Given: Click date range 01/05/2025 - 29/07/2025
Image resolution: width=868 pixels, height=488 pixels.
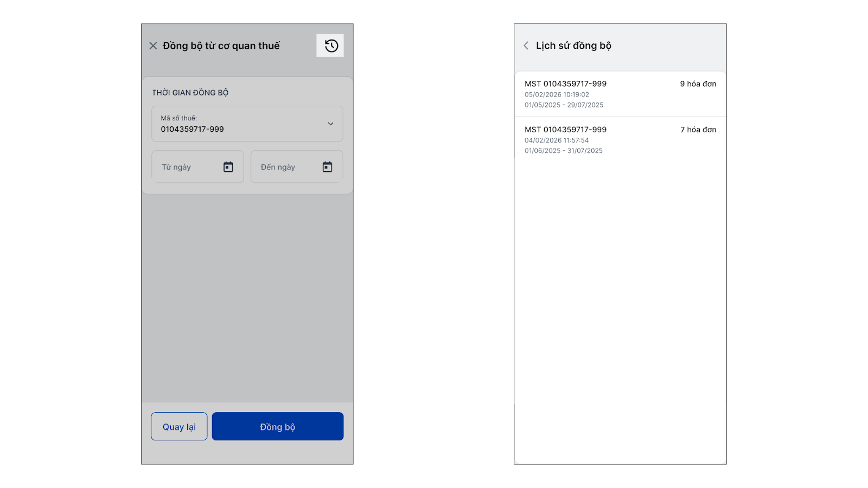Looking at the screenshot, I should (564, 105).
